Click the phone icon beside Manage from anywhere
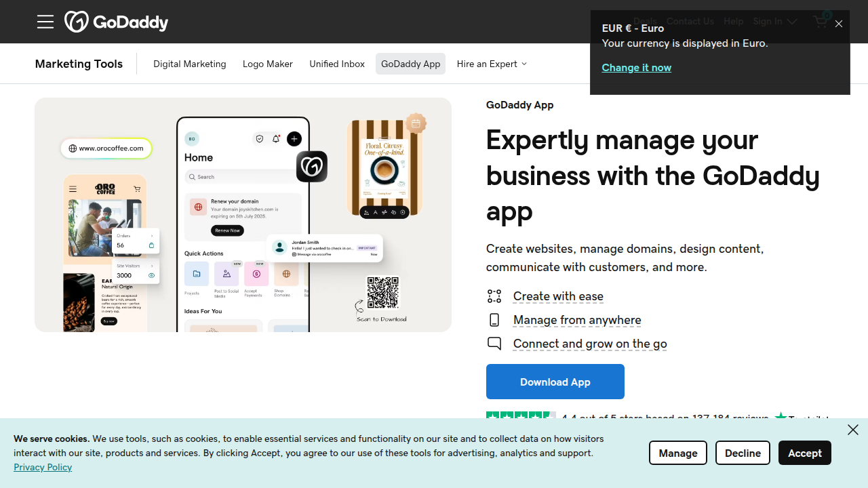The height and width of the screenshot is (488, 868). [x=494, y=320]
